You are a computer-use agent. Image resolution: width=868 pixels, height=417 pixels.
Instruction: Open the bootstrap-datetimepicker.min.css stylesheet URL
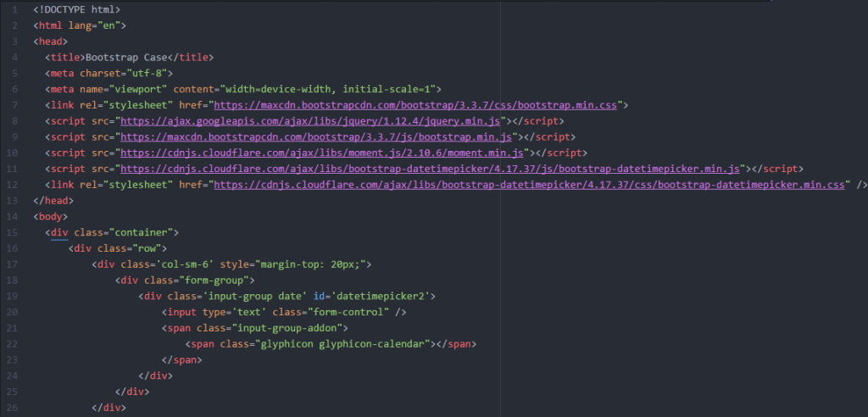pos(529,185)
